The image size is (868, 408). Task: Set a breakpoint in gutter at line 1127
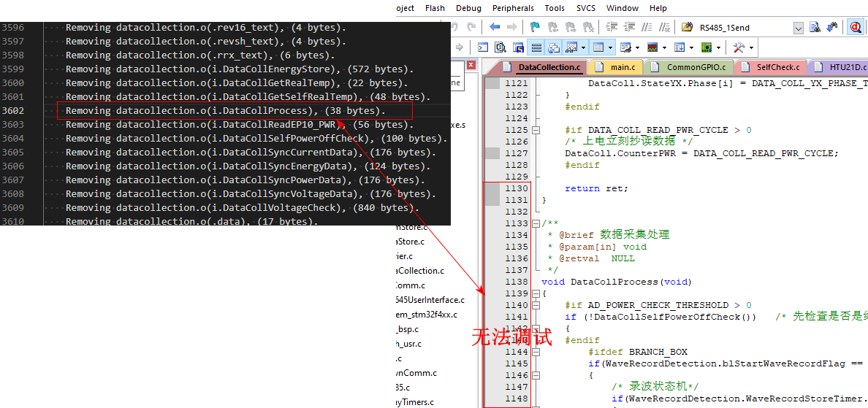pyautogui.click(x=492, y=153)
